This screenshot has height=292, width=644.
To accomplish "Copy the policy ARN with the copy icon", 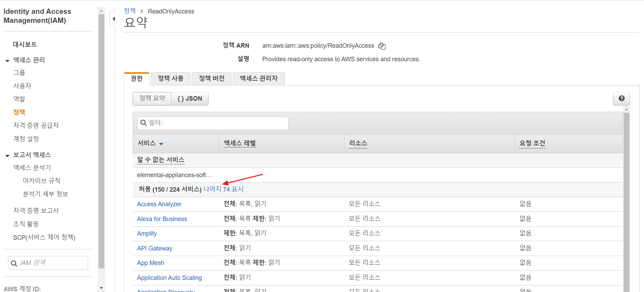I will pos(382,46).
